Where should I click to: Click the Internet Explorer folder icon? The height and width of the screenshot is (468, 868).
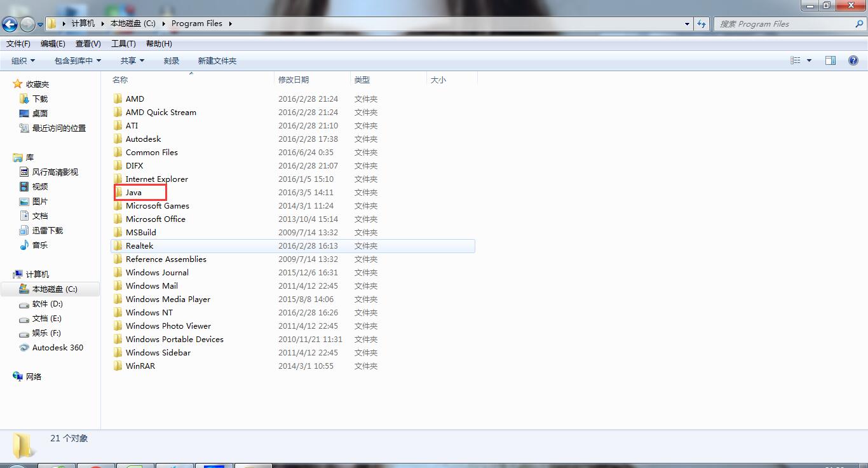pos(118,179)
